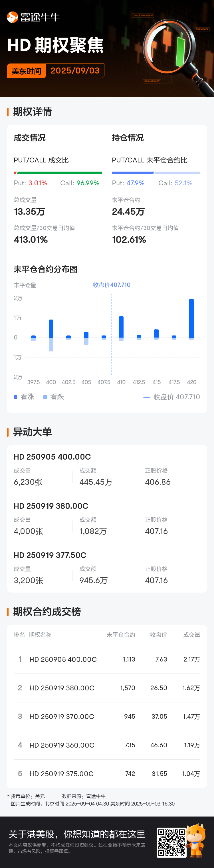Click open interest 1,570 in ranking

pyautogui.click(x=128, y=688)
